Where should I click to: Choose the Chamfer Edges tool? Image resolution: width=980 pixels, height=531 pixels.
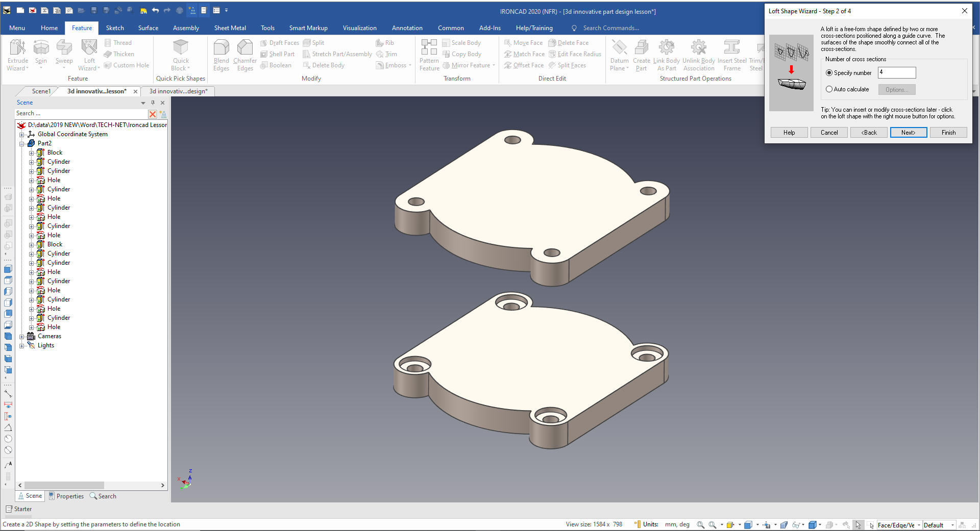click(x=245, y=54)
